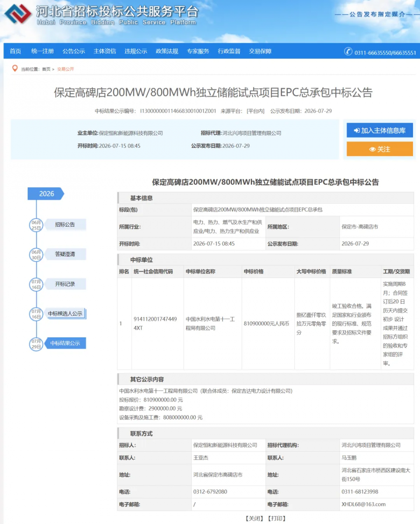420x524 pixels.
Task: Click the 【打印】 link at page bottom
Action: [277, 518]
